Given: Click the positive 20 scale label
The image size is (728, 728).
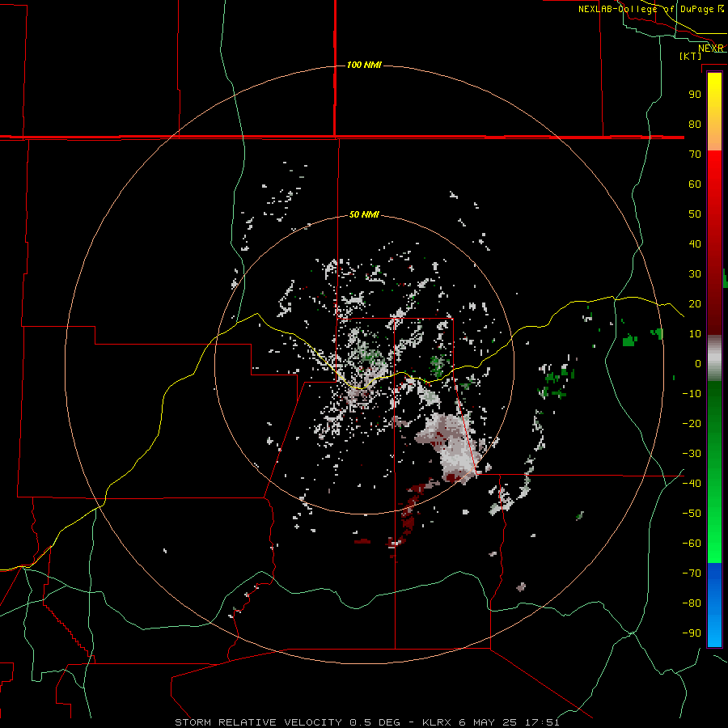Looking at the screenshot, I should pyautogui.click(x=695, y=303).
